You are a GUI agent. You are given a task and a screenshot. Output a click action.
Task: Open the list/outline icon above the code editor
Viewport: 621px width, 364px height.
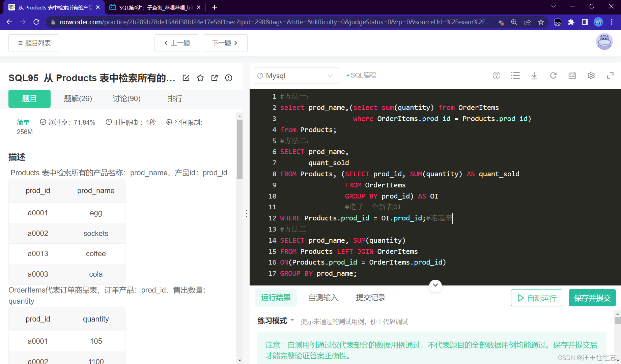[515, 75]
